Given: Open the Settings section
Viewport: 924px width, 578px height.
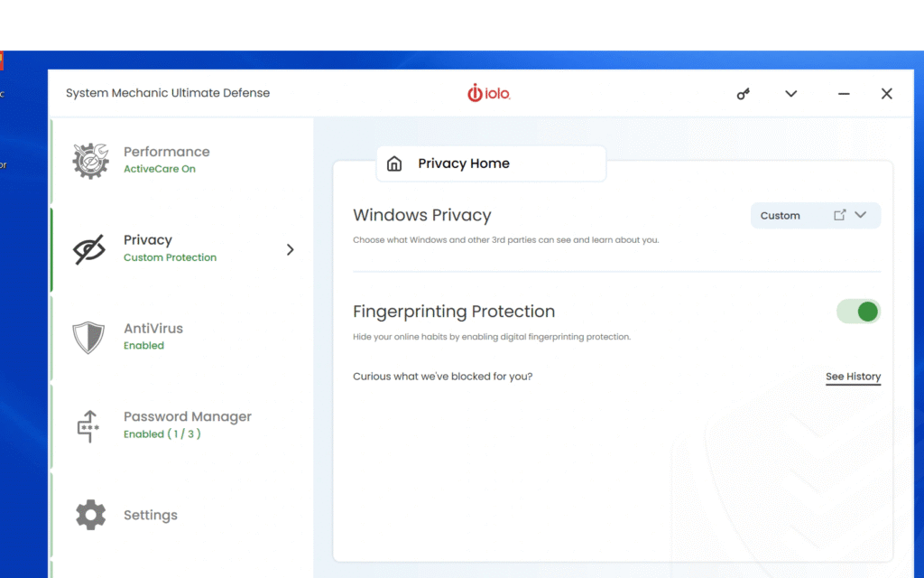Looking at the screenshot, I should pyautogui.click(x=182, y=515).
